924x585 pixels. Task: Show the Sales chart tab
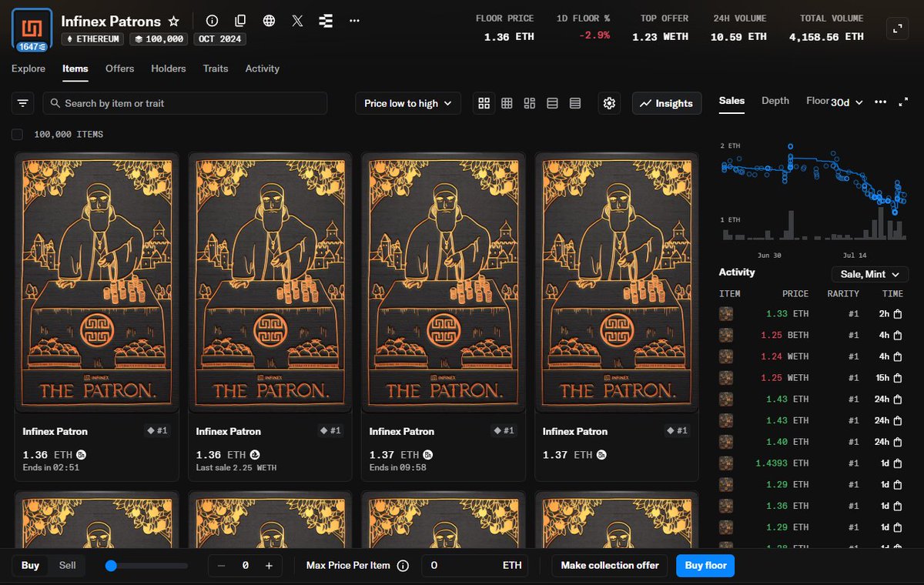coord(731,101)
